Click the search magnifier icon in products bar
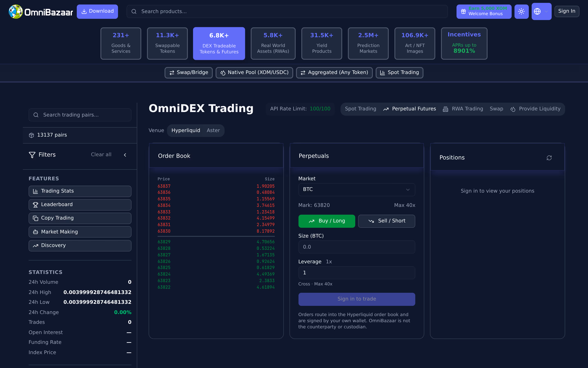This screenshot has height=368, width=588. pos(134,11)
